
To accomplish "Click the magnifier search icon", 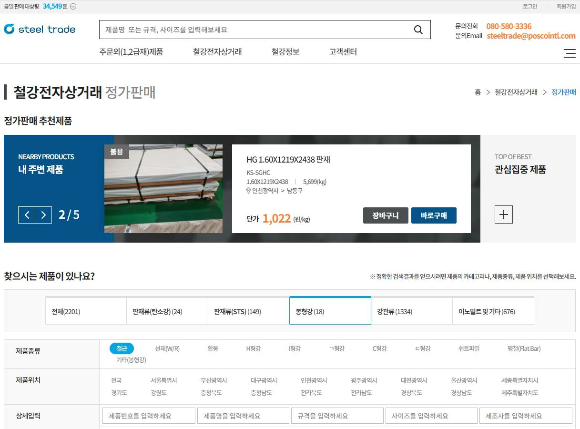I will pyautogui.click(x=418, y=30).
